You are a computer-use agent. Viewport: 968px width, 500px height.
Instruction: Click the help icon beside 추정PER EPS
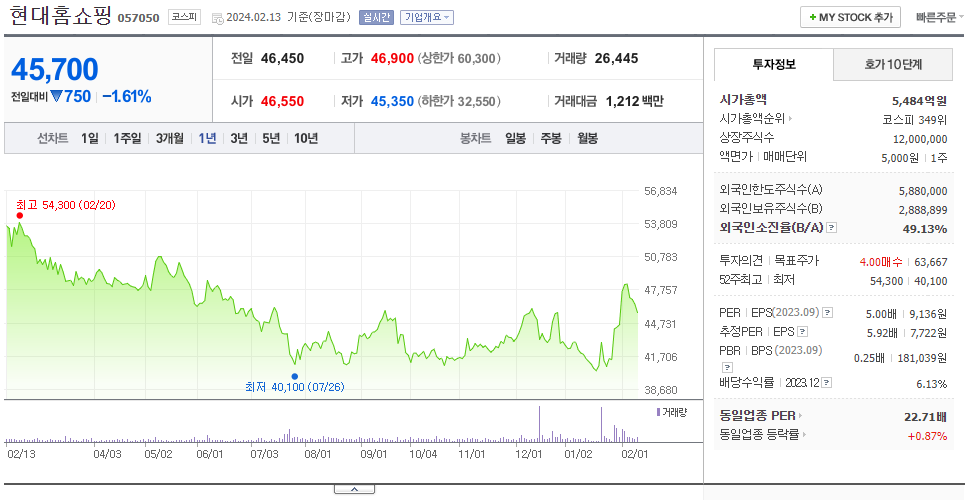tap(802, 332)
